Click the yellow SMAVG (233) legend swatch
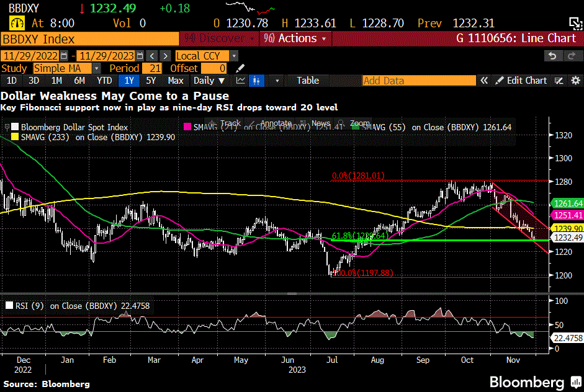The width and height of the screenshot is (584, 392). pos(15,137)
